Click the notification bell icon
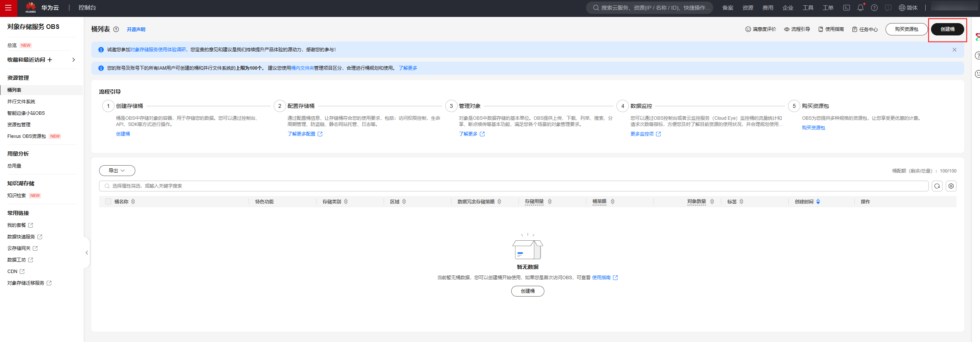980x342 pixels. [860, 8]
